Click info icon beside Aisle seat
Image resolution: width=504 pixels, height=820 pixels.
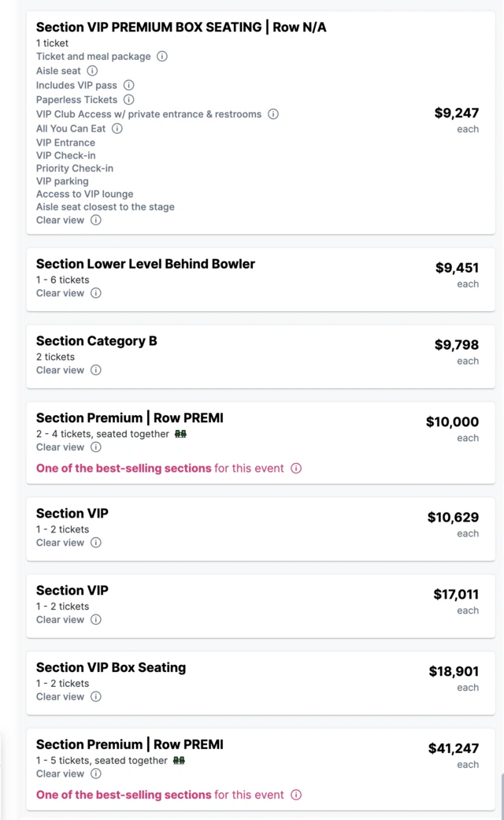[92, 71]
